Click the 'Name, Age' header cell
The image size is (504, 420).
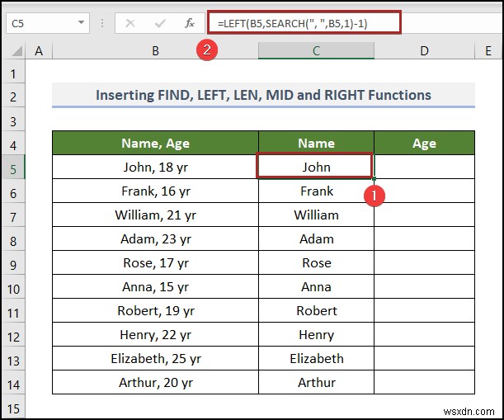point(155,143)
